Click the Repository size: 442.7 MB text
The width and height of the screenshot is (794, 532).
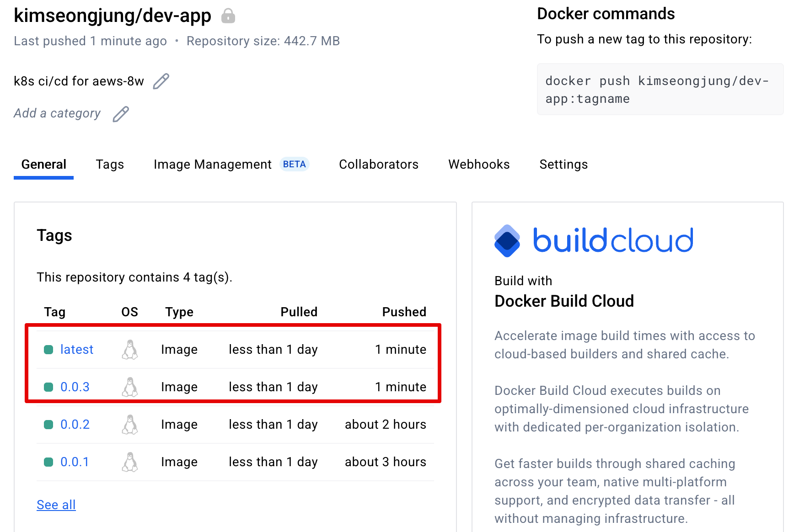pos(263,41)
